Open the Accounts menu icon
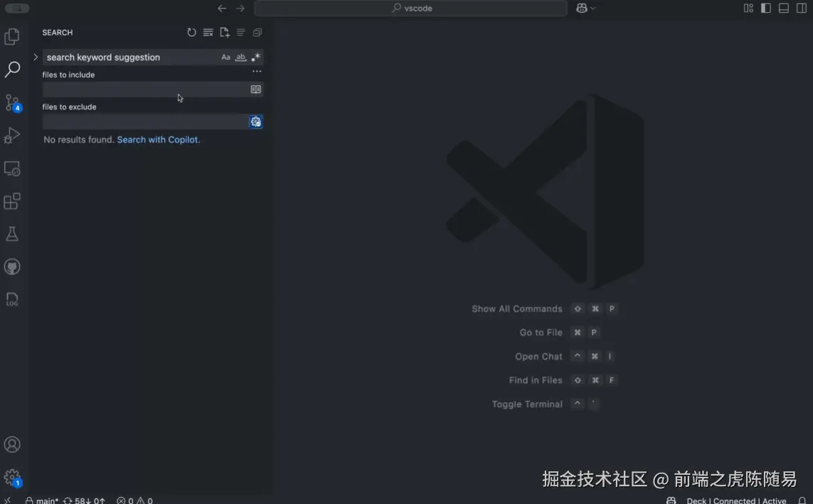 pos(12,444)
